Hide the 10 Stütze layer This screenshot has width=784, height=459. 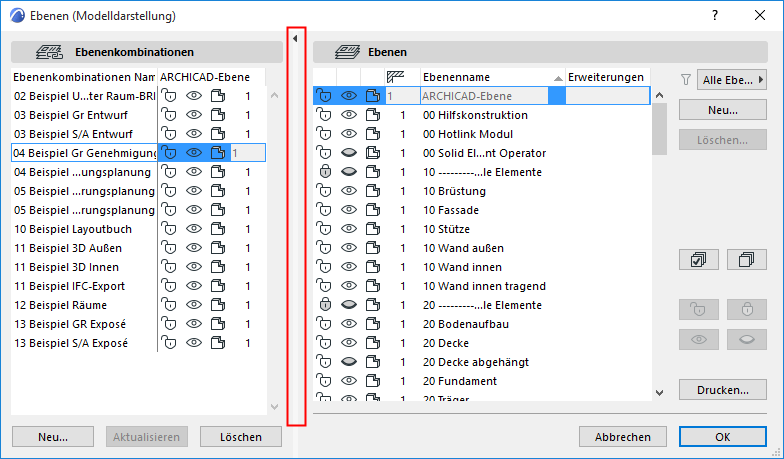point(349,229)
